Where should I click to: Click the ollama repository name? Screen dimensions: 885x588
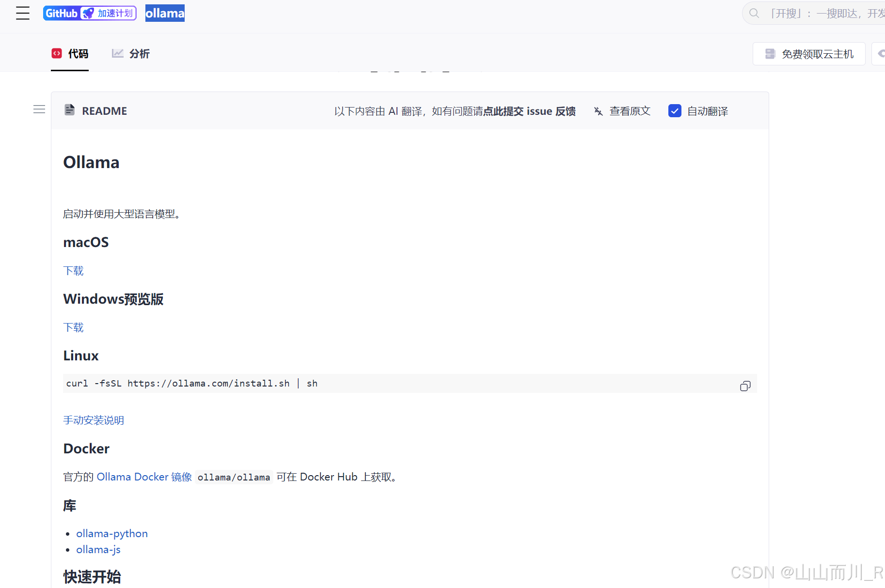click(x=165, y=13)
